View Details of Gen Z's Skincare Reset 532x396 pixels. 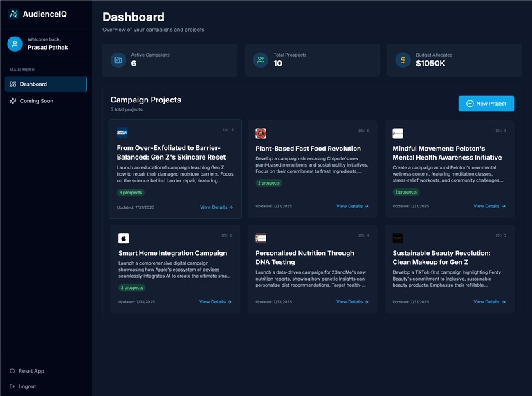click(x=217, y=207)
